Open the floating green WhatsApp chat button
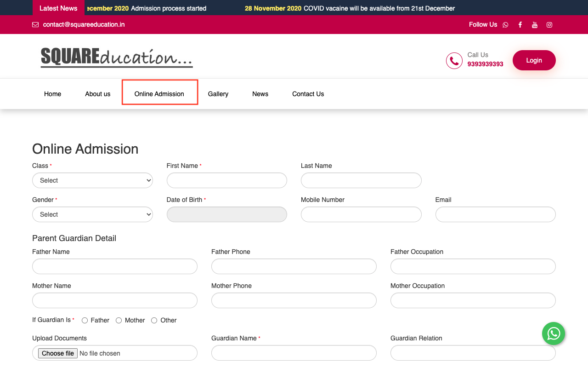 pos(553,333)
